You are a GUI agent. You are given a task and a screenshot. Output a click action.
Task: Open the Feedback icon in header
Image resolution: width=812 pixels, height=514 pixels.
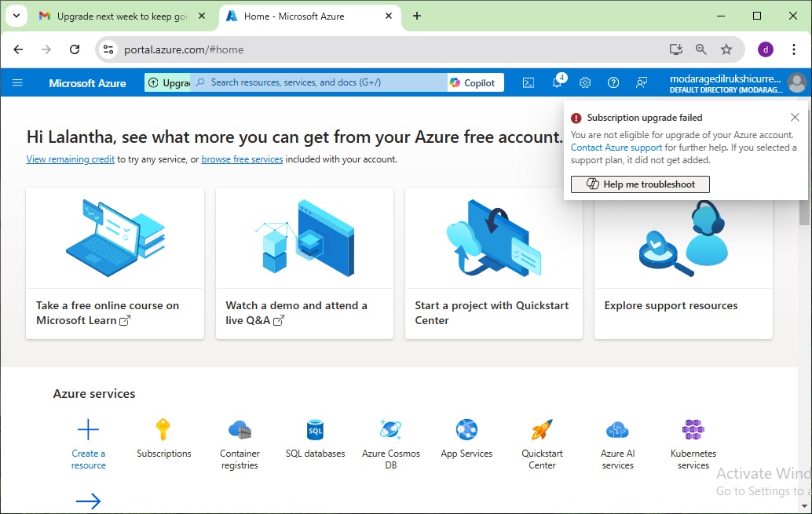pyautogui.click(x=642, y=83)
